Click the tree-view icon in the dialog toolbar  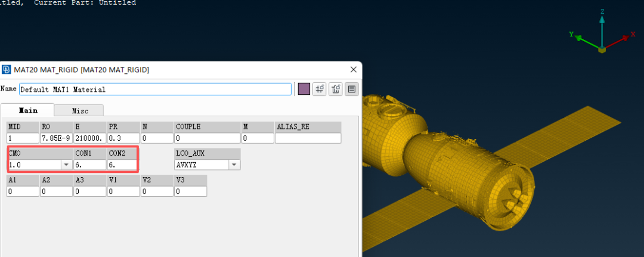336,89
